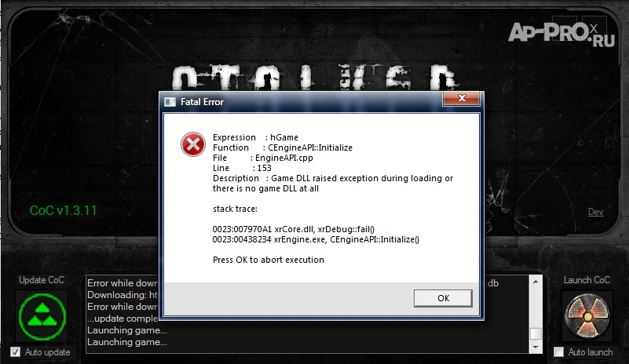This screenshot has height=364, width=629.
Task: Close the launcher with its X icon
Action: [x=594, y=28]
